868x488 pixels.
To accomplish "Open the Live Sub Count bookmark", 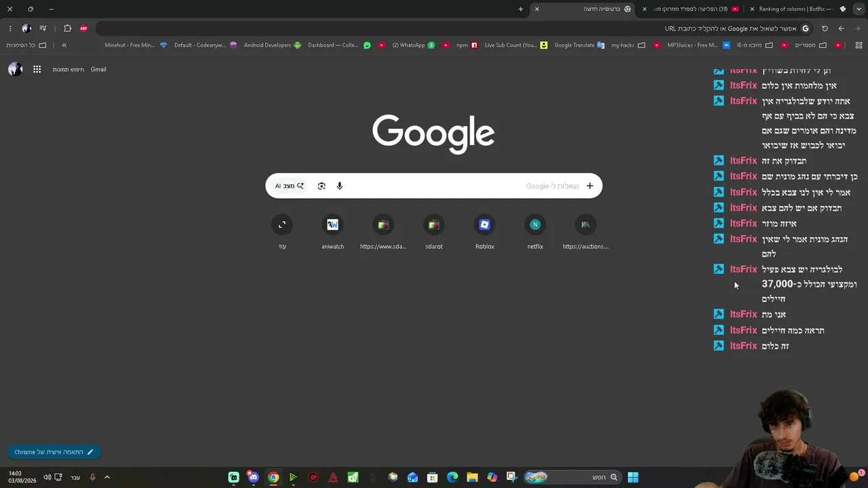I will click(516, 45).
